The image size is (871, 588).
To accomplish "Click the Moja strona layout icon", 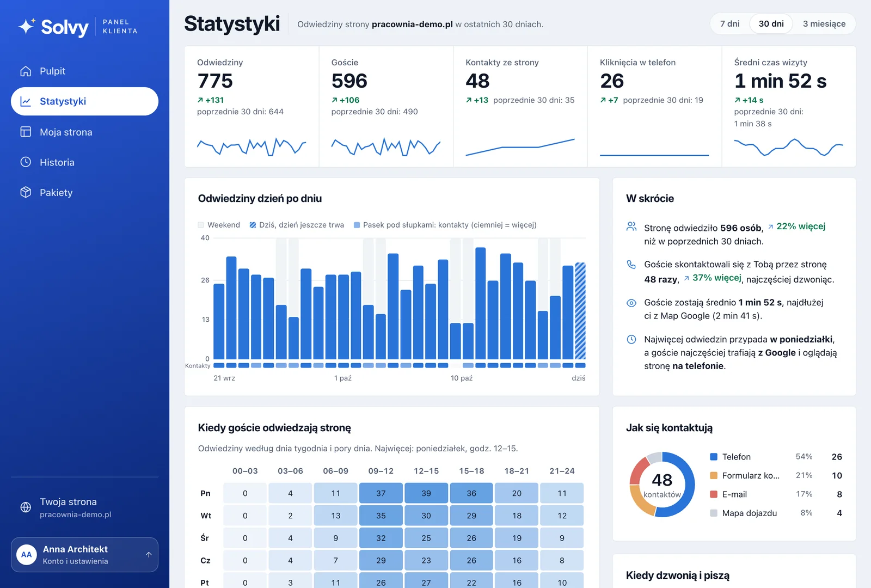I will coord(26,132).
